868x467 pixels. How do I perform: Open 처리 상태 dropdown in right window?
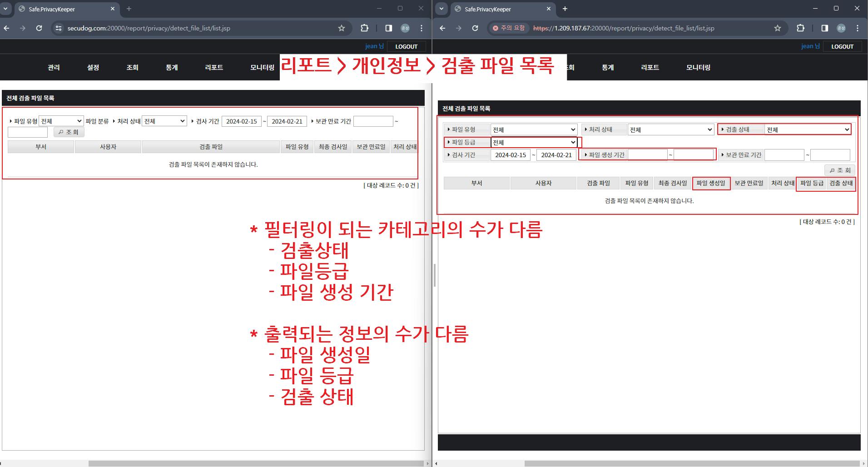(671, 129)
